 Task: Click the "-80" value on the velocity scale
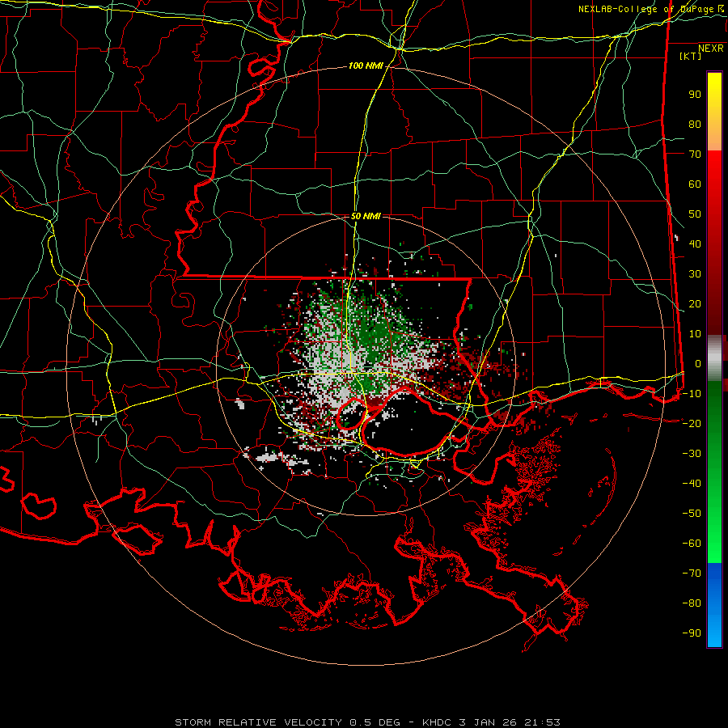692,603
